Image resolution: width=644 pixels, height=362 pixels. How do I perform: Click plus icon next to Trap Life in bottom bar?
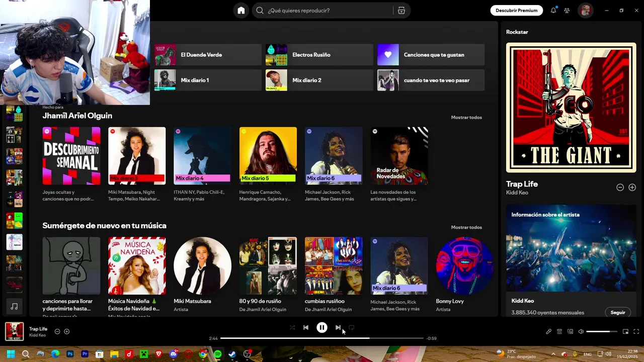66,331
